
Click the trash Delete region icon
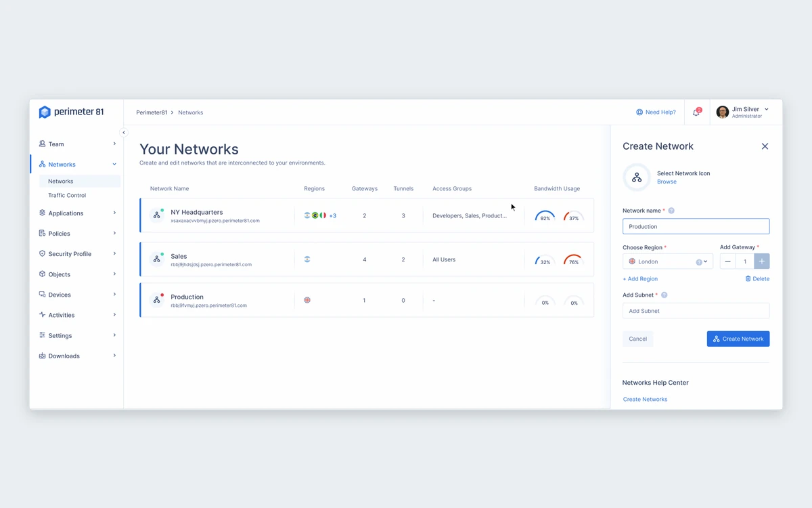click(748, 278)
